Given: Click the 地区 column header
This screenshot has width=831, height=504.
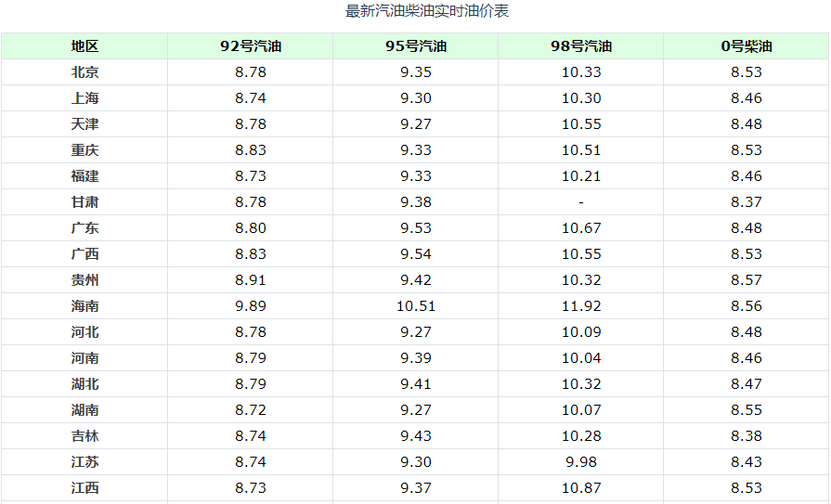Looking at the screenshot, I should coord(84,46).
